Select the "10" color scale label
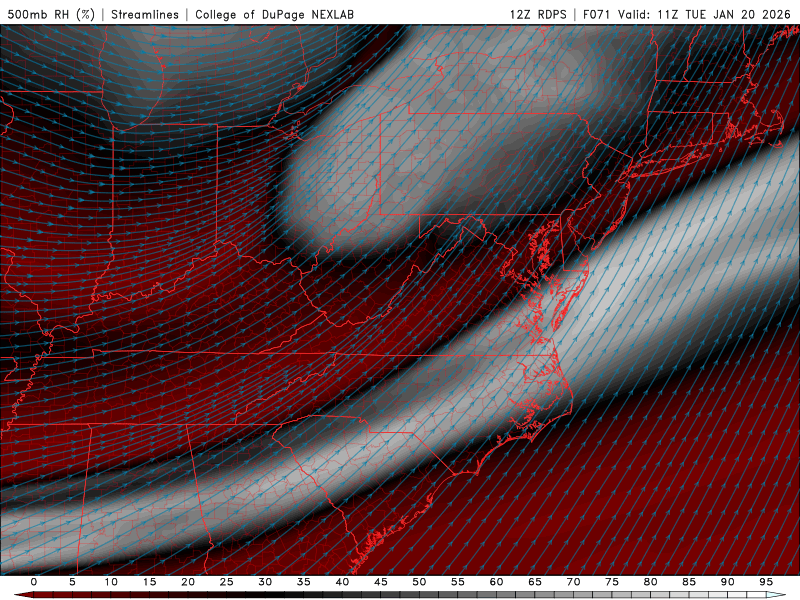Viewport: 800px width, 600px height. click(111, 582)
